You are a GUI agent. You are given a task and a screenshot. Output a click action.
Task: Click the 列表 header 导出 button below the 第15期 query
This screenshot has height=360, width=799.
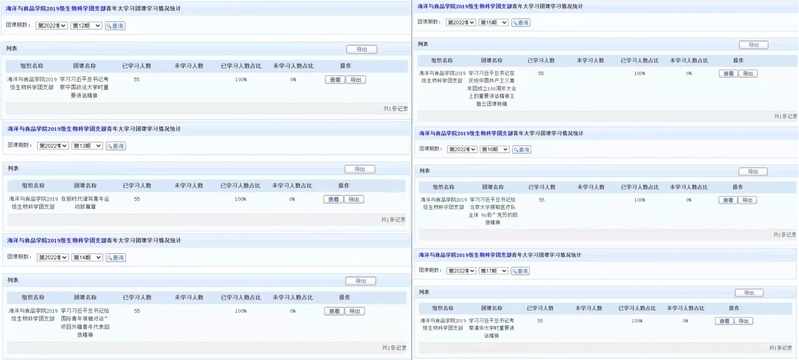(x=753, y=45)
